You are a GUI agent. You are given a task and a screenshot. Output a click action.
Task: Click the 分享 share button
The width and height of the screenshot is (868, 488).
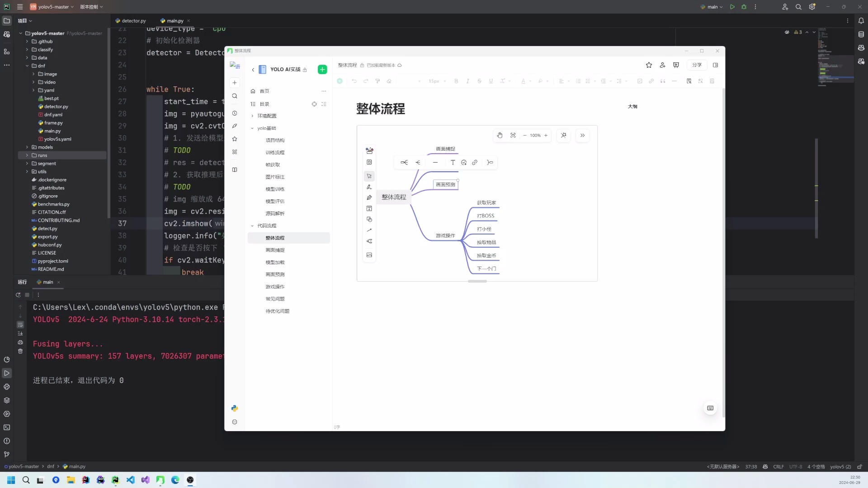(697, 65)
